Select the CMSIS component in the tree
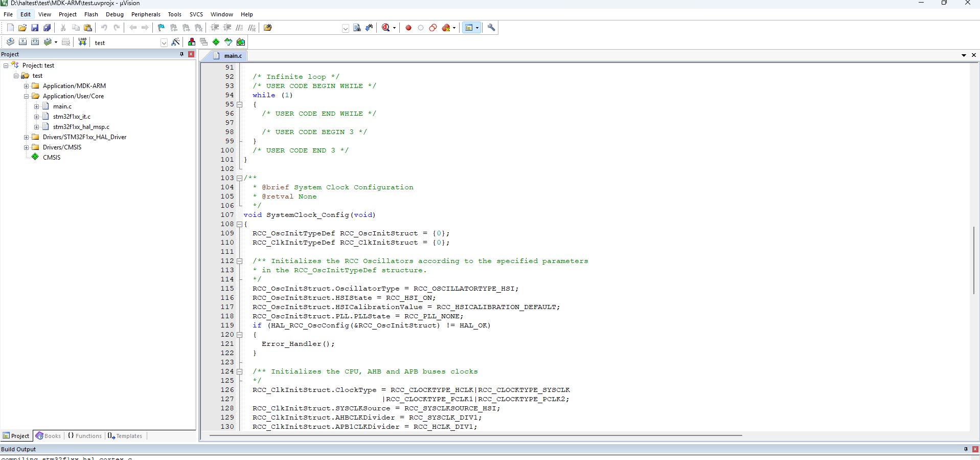This screenshot has height=460, width=980. click(52, 158)
